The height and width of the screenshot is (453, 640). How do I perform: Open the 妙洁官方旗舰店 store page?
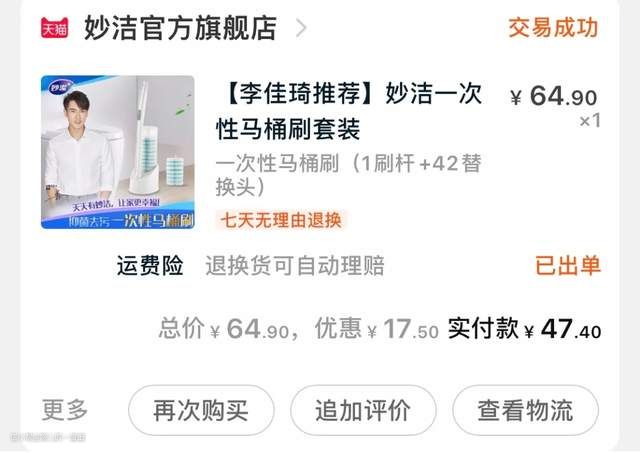click(x=180, y=28)
